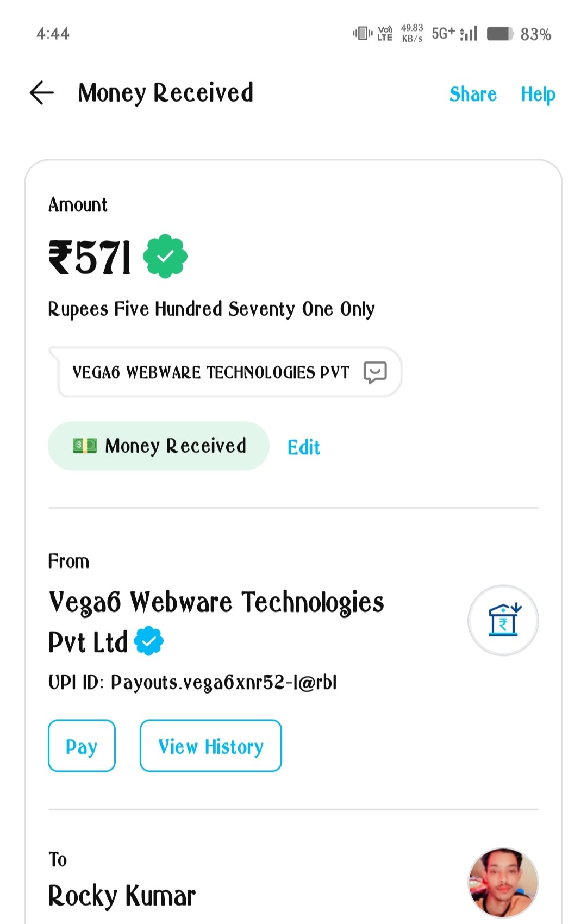The height and width of the screenshot is (924, 587).
Task: Tap the VoLTE status icon
Action: pos(385,34)
